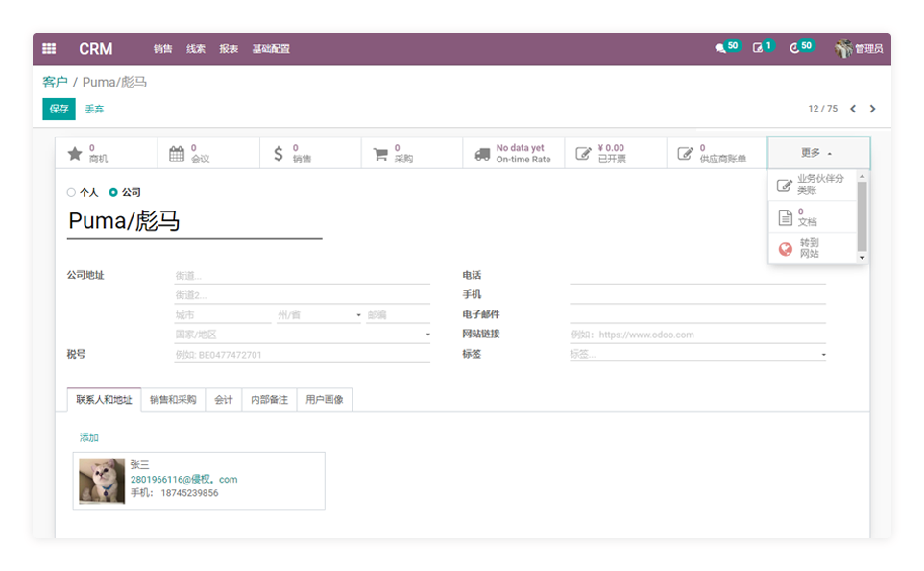This screenshot has width=924, height=571.
Task: Switch to the 销售和采购 tab
Action: pos(173,400)
